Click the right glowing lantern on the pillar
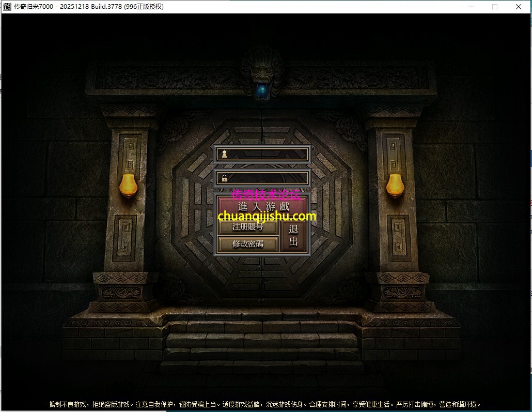 [x=395, y=185]
